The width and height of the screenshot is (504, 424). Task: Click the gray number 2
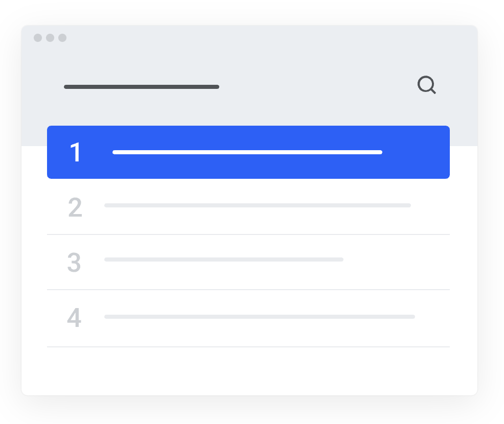75,207
